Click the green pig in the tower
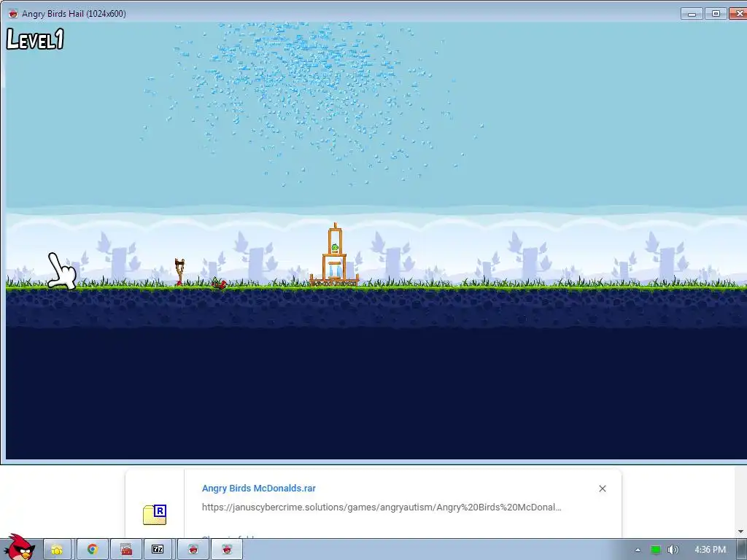Viewport: 747px width, 560px height. click(x=335, y=248)
